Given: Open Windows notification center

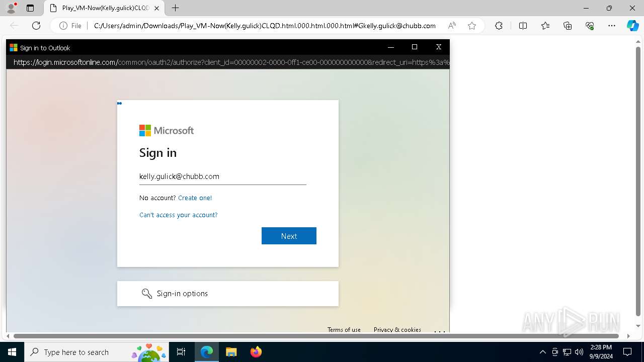Looking at the screenshot, I should 627,352.
